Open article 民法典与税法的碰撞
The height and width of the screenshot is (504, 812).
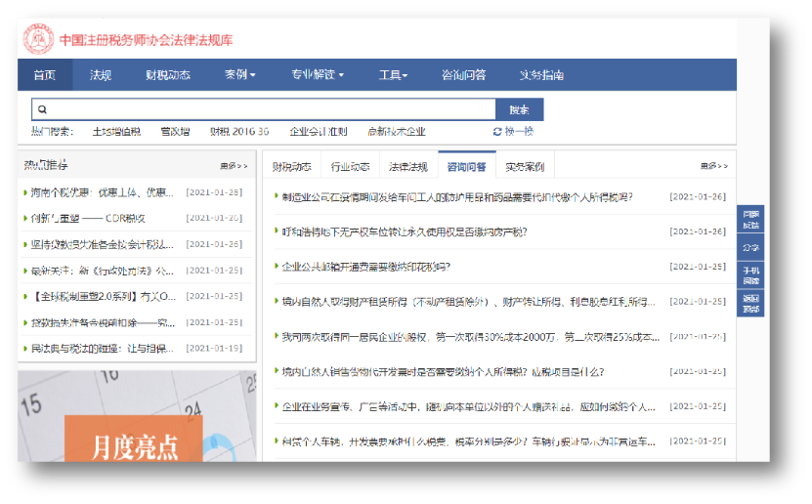102,349
